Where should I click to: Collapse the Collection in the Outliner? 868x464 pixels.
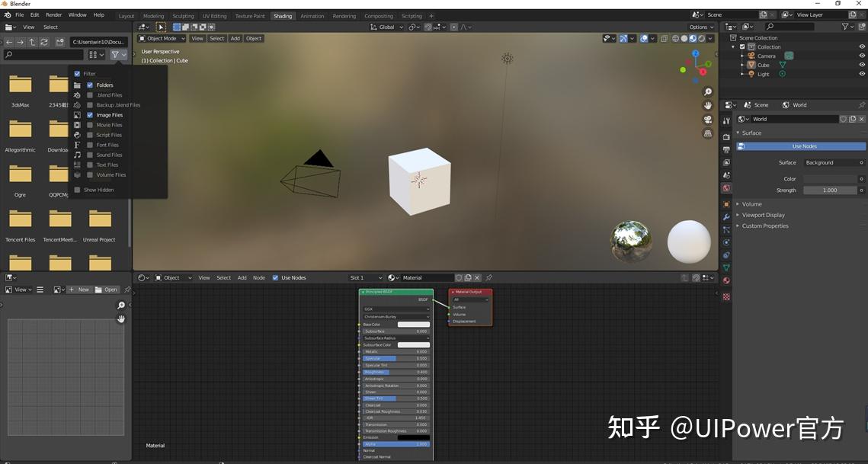click(733, 46)
